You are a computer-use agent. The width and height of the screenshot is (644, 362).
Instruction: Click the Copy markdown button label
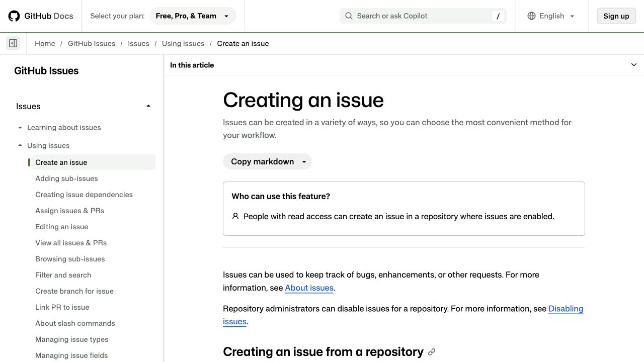coord(262,162)
